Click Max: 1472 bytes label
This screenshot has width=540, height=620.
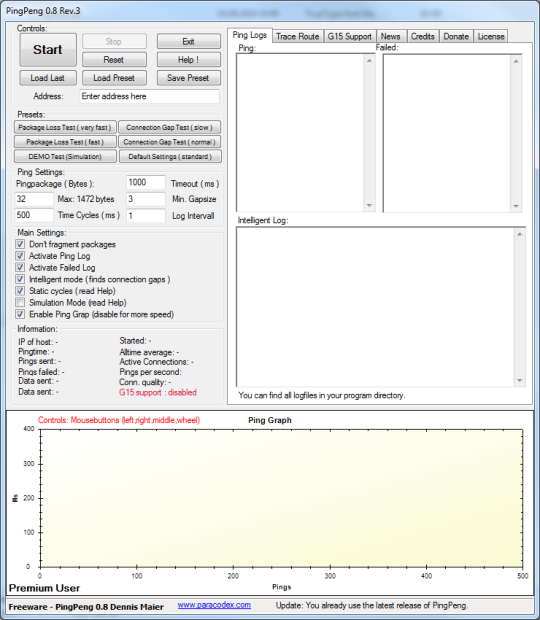86,199
